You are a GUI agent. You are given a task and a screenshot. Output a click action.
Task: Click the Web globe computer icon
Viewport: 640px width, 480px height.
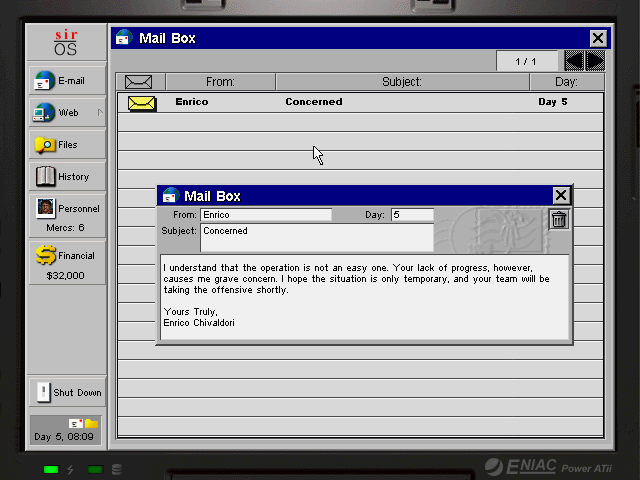(44, 113)
